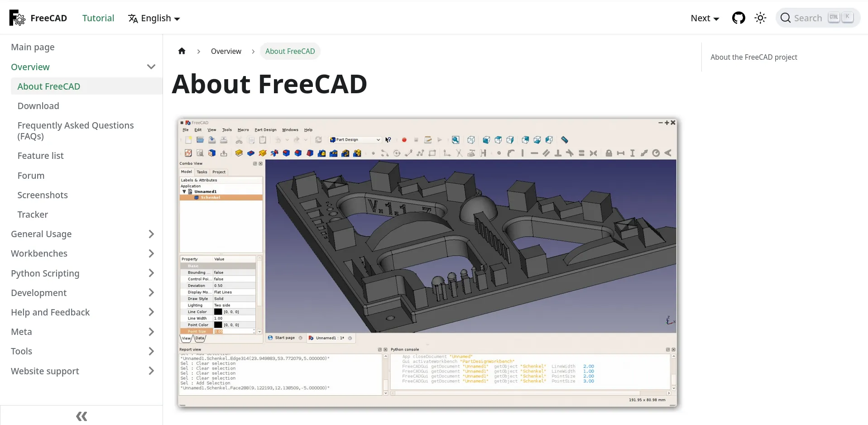Open the GitHub repository icon
Viewport: 868px width, 425px height.
coord(739,18)
